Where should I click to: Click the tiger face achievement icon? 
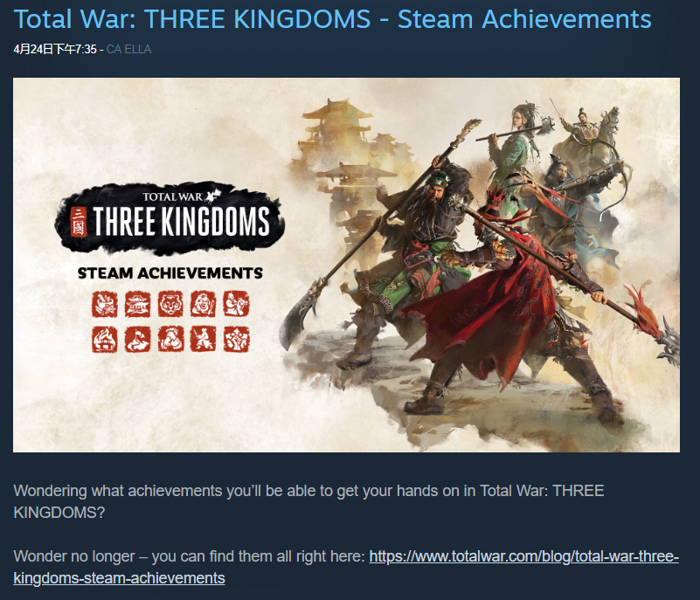tap(170, 304)
